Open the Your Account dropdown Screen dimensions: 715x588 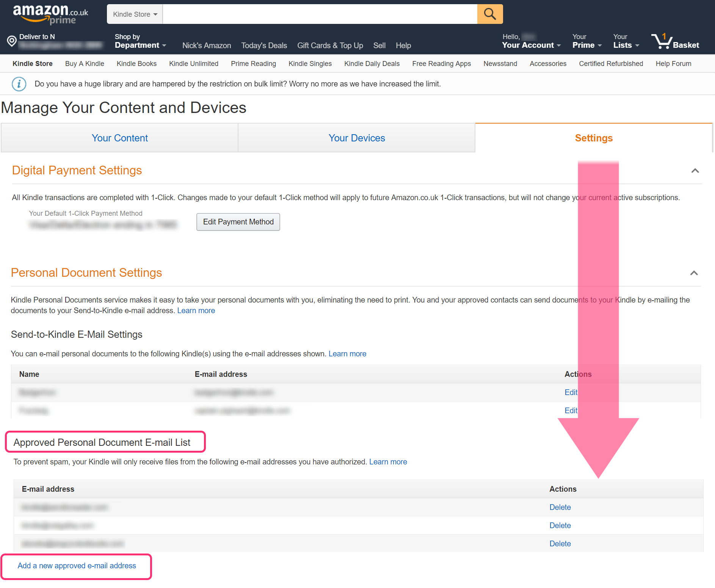(x=531, y=41)
